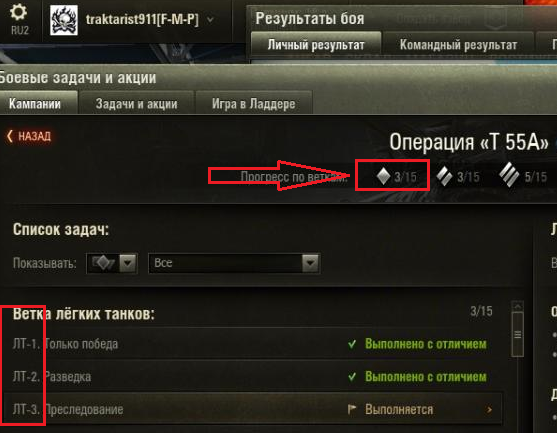Switch to Личный результат tab
Image resolution: width=557 pixels, height=433 pixels.
click(x=316, y=44)
